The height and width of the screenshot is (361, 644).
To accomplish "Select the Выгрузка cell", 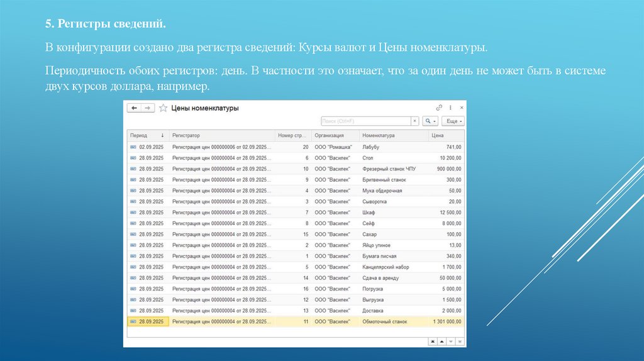I will tap(394, 300).
